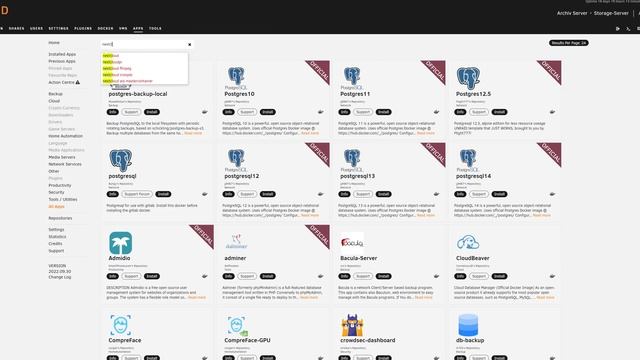The height and width of the screenshot is (360, 640).
Task: Open the Tools tab
Action: click(x=155, y=29)
